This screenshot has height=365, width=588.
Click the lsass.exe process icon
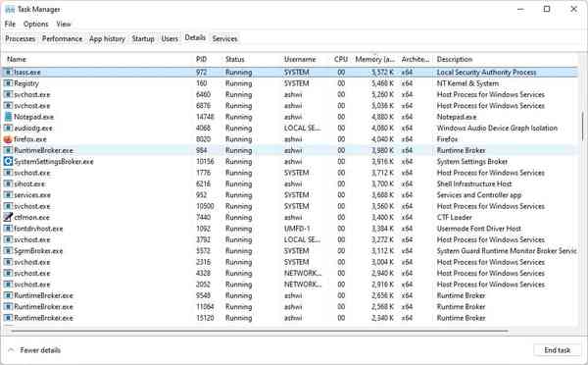click(8, 72)
